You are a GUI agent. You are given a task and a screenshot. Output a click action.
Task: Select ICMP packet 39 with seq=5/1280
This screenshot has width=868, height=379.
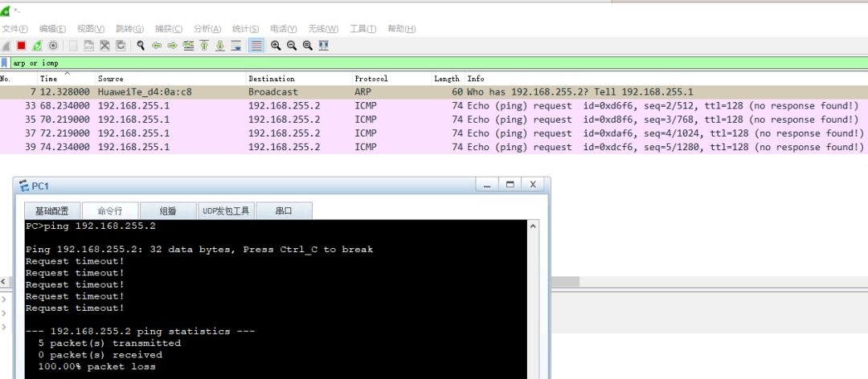point(434,147)
